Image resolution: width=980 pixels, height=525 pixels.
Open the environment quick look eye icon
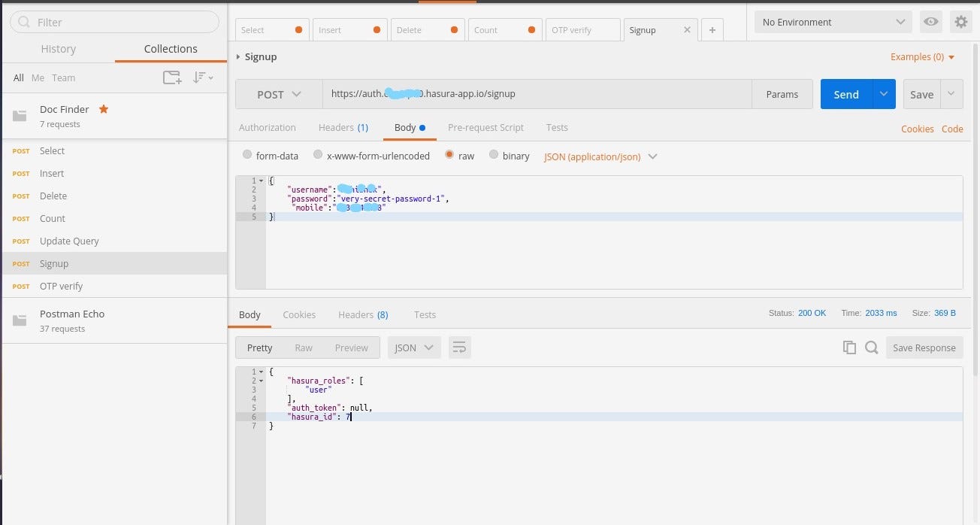[x=931, y=22]
